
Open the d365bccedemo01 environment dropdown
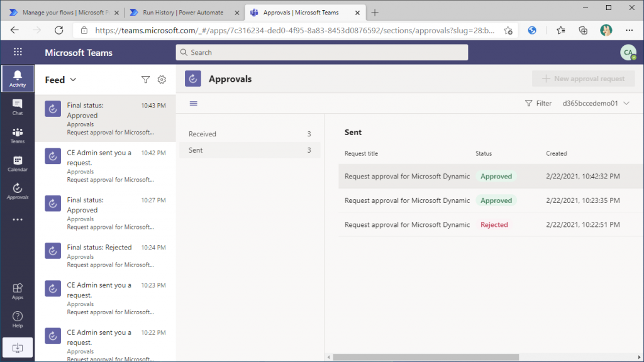tap(596, 104)
